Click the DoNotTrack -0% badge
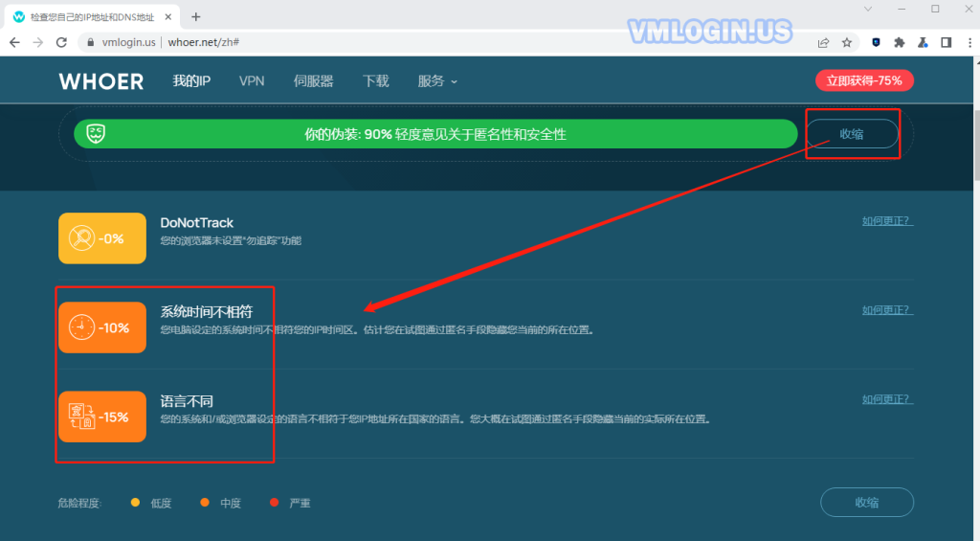Viewport: 980px width, 541px height. point(102,238)
